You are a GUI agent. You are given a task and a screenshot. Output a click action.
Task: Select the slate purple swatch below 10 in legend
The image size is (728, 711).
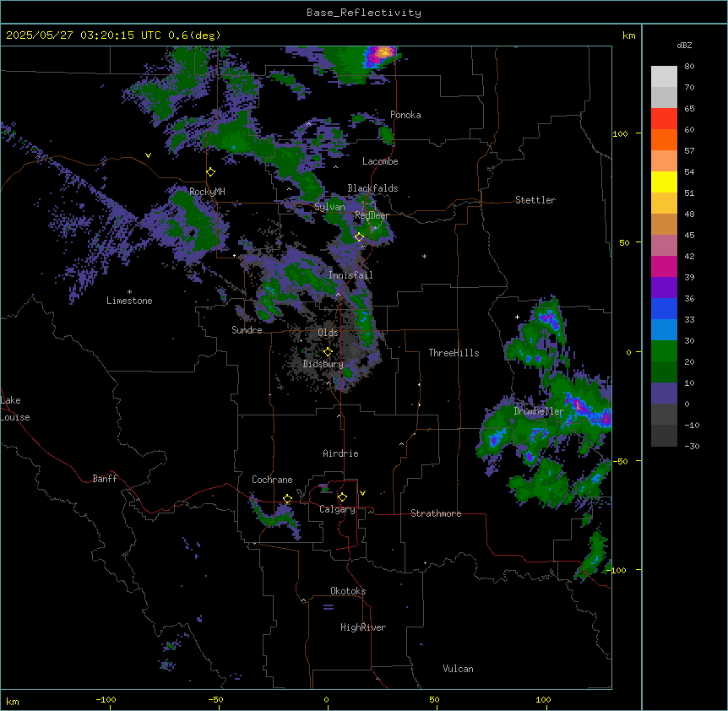tap(664, 393)
